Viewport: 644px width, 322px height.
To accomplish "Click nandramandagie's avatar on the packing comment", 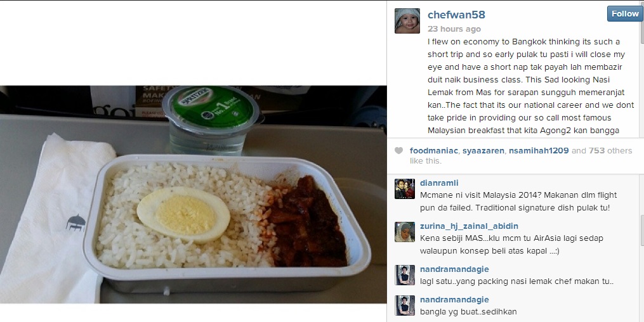I will (x=405, y=275).
